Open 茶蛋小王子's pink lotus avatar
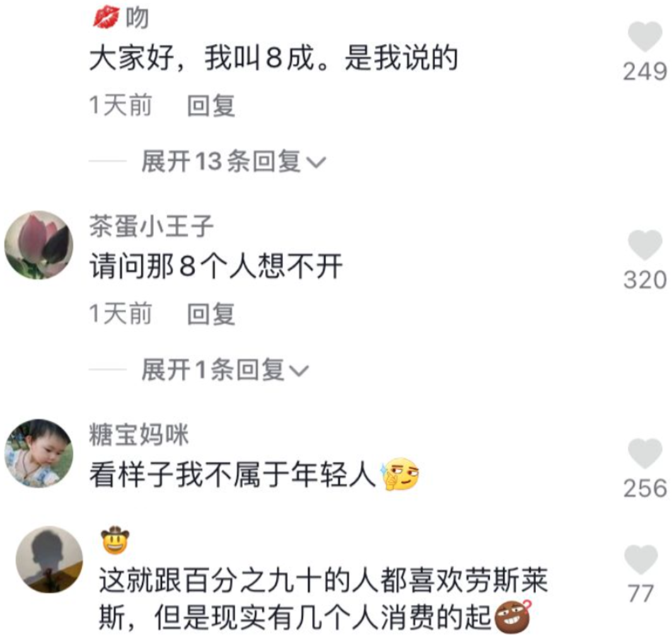 click(x=38, y=245)
